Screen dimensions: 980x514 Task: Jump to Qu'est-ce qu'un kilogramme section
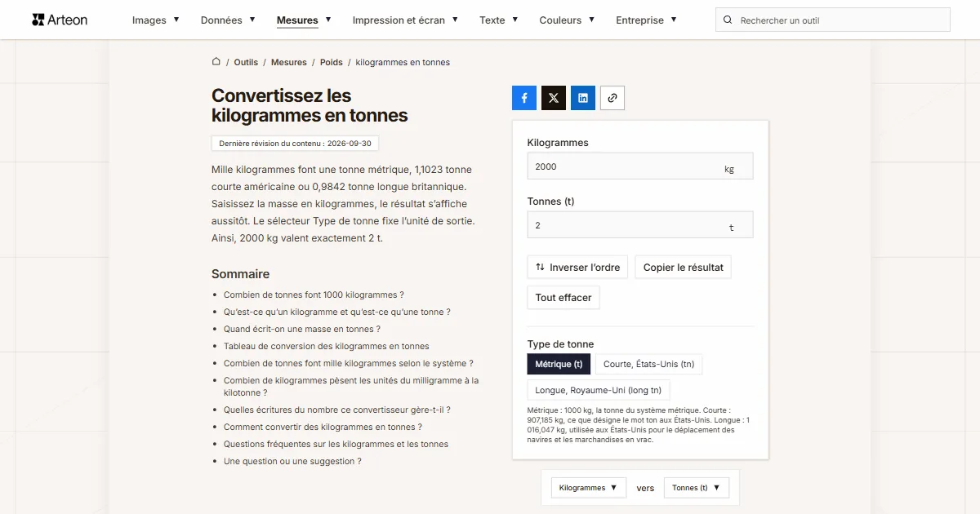tap(337, 312)
